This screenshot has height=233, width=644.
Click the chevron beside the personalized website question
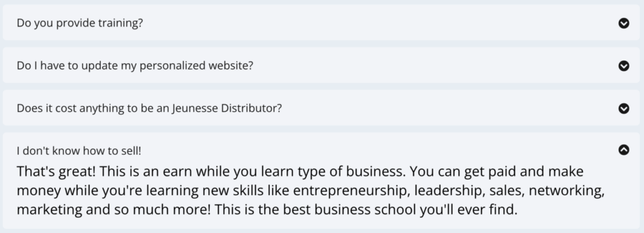coord(623,65)
